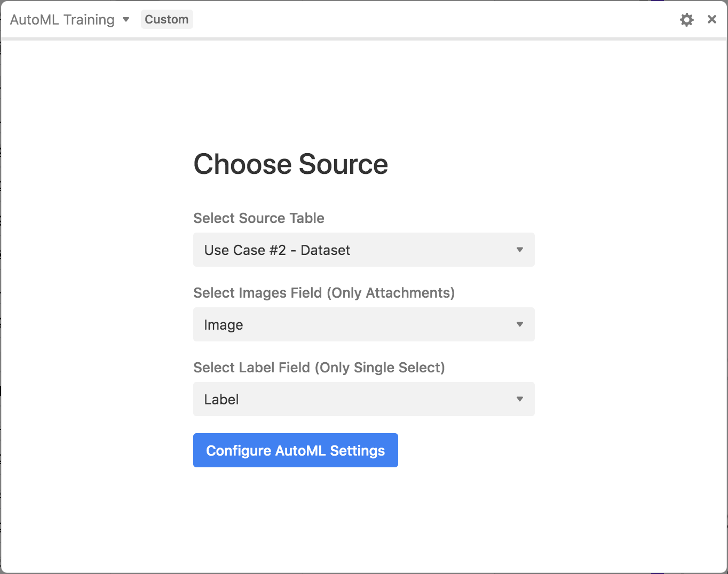Viewport: 728px width, 574px height.
Task: Click the Choose Source heading
Action: pyautogui.click(x=290, y=164)
